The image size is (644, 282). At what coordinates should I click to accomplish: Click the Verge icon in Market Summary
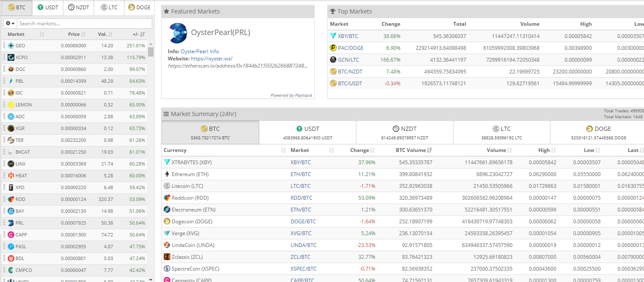pos(167,233)
